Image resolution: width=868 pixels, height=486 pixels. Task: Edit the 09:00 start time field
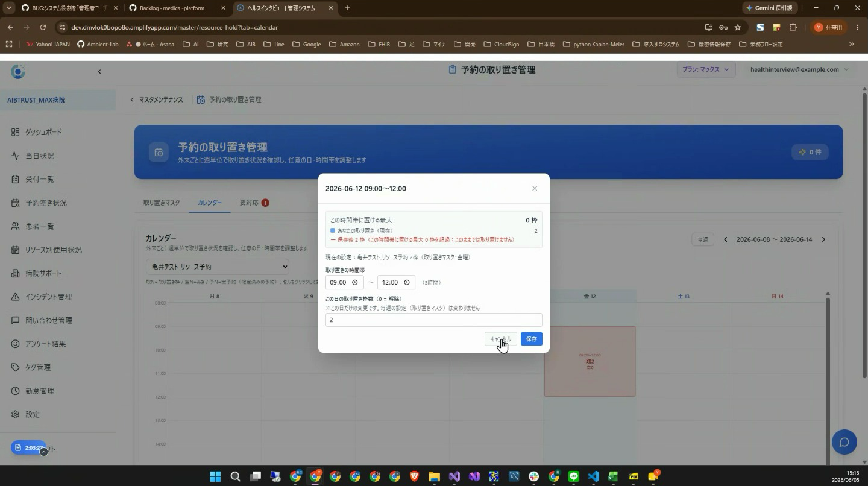click(x=344, y=282)
